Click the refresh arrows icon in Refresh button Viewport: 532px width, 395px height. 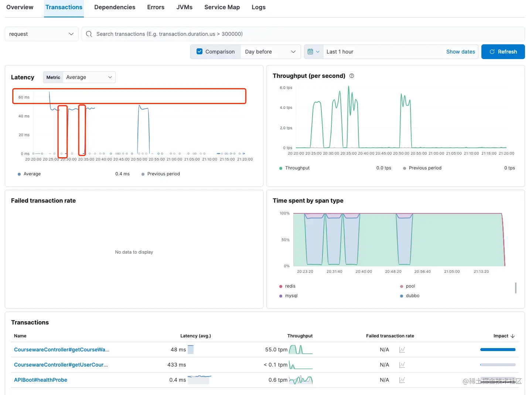tap(492, 52)
